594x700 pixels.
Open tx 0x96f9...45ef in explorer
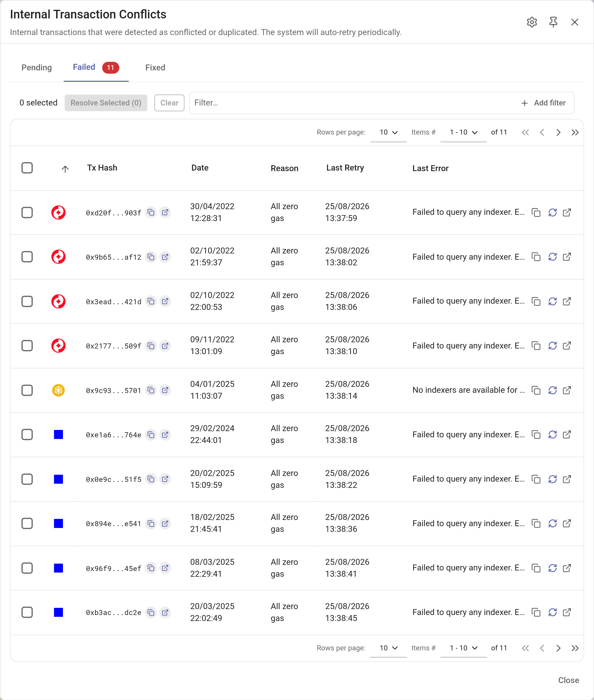(165, 568)
